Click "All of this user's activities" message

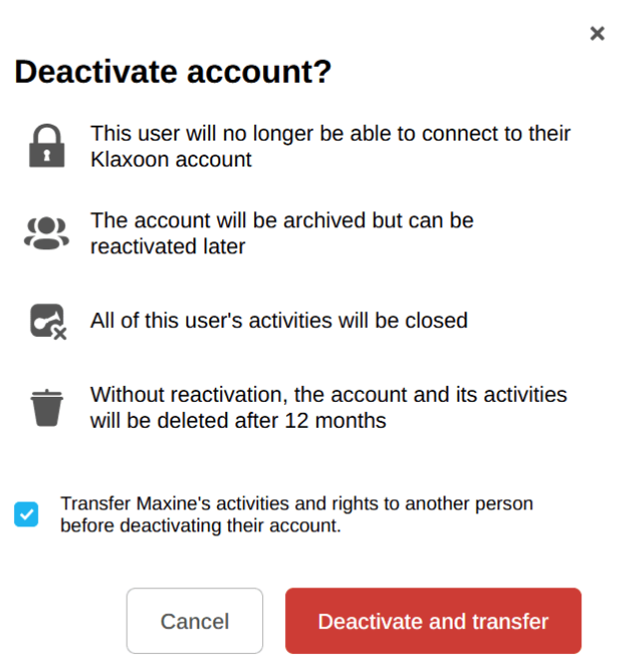[x=278, y=321]
